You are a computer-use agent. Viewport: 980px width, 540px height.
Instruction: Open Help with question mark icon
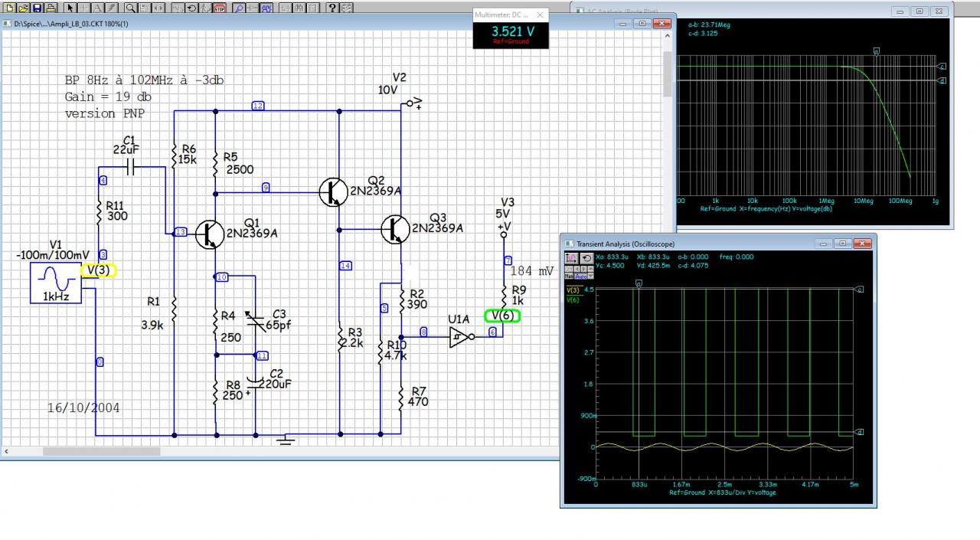(x=332, y=8)
